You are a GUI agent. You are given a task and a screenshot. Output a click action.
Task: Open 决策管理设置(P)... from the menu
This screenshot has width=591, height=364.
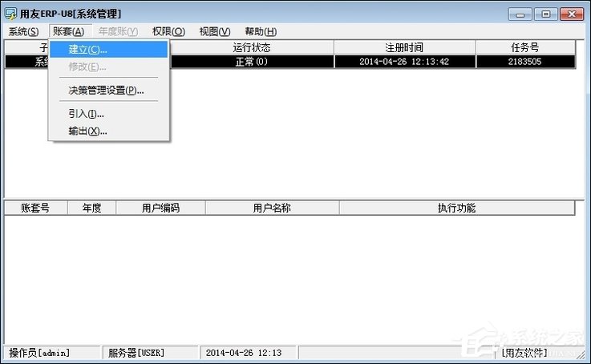pos(108,91)
